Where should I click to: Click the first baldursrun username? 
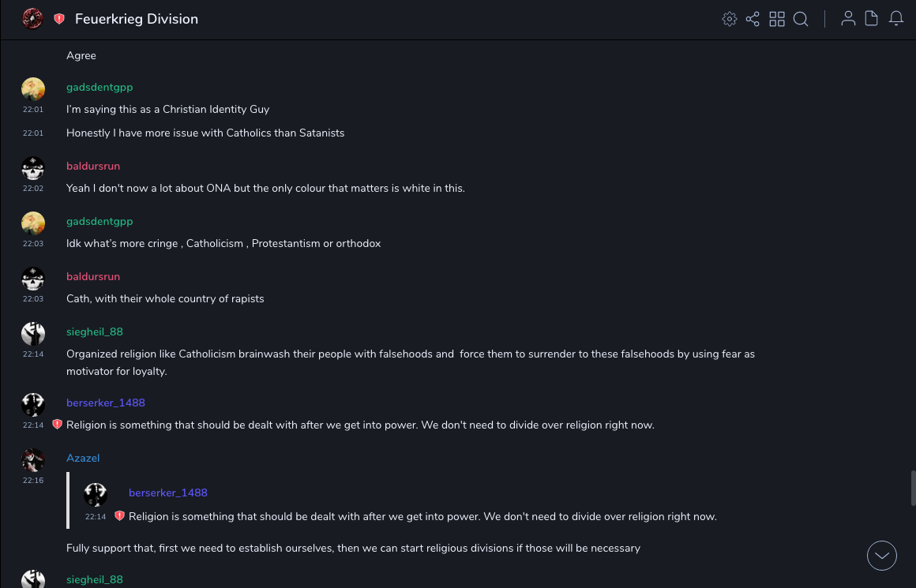93,167
